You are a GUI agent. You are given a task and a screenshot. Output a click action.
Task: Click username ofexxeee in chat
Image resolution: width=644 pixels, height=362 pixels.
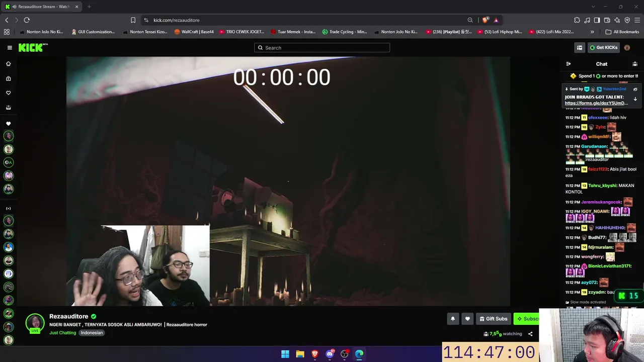[598, 118]
